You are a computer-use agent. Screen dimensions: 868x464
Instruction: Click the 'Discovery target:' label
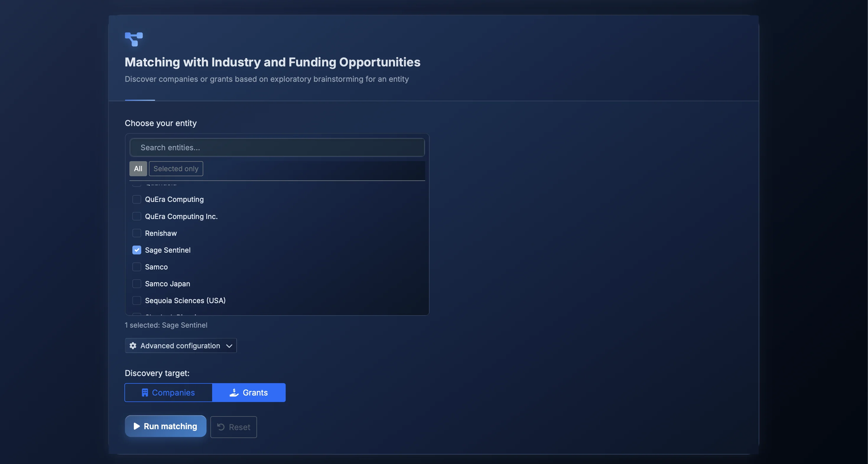(x=157, y=373)
